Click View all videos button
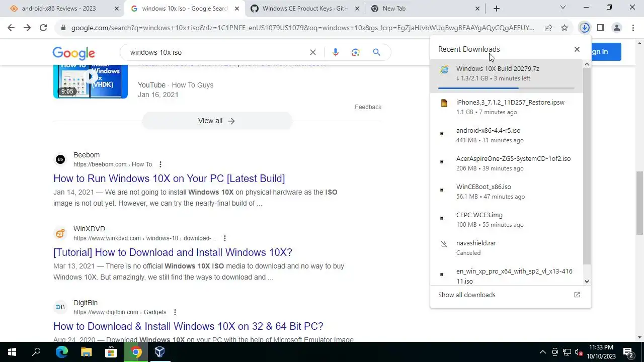This screenshot has height=362, width=644. tap(217, 121)
